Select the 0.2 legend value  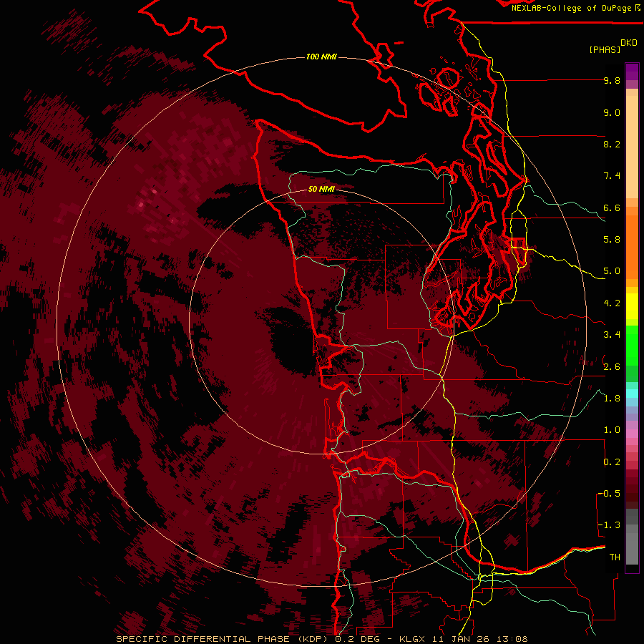click(612, 462)
